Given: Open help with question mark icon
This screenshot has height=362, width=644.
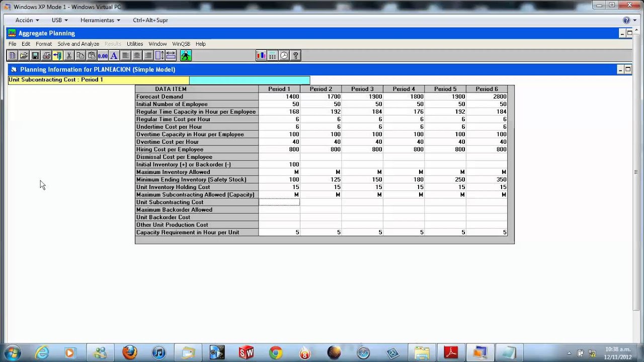Looking at the screenshot, I should click(x=295, y=55).
